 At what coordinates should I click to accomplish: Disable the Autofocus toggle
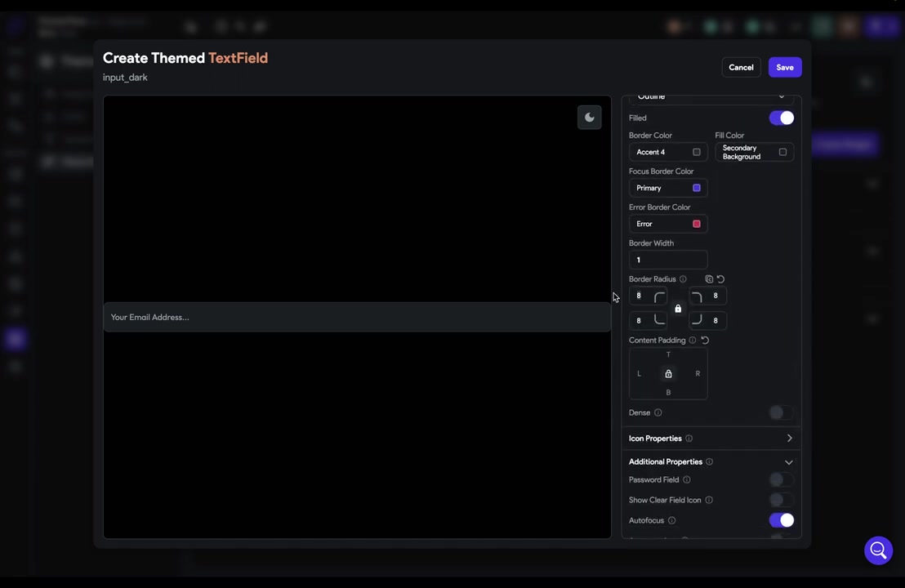coord(782,520)
